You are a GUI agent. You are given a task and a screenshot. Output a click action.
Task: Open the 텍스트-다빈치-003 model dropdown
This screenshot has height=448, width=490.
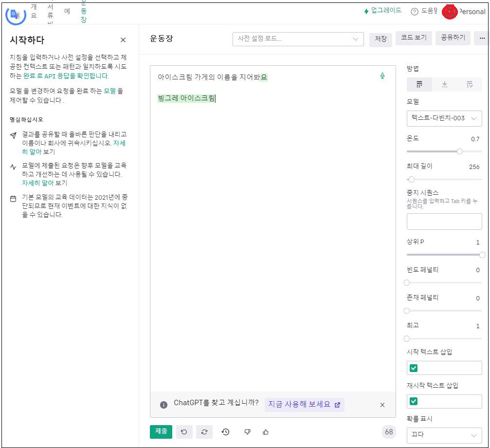pyautogui.click(x=444, y=118)
